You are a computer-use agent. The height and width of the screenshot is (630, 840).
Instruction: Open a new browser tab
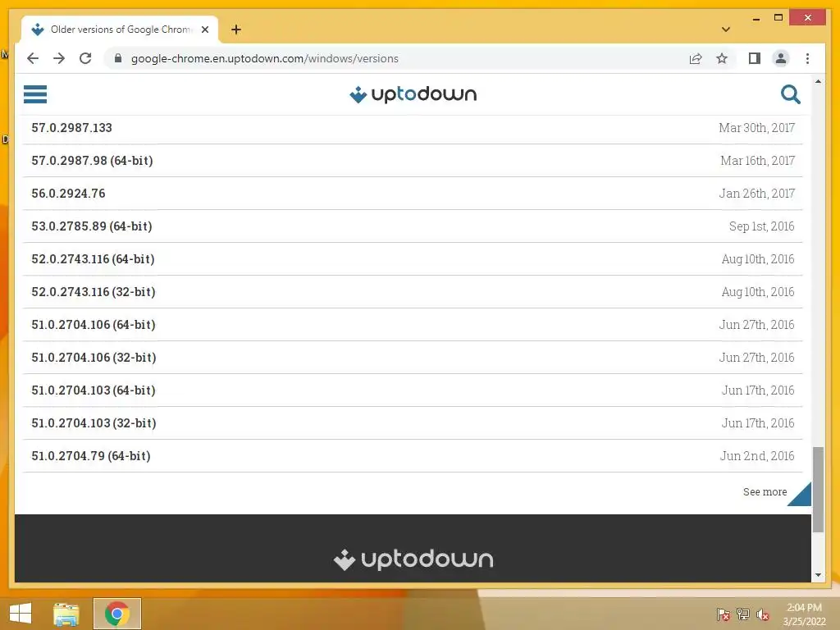click(x=236, y=30)
